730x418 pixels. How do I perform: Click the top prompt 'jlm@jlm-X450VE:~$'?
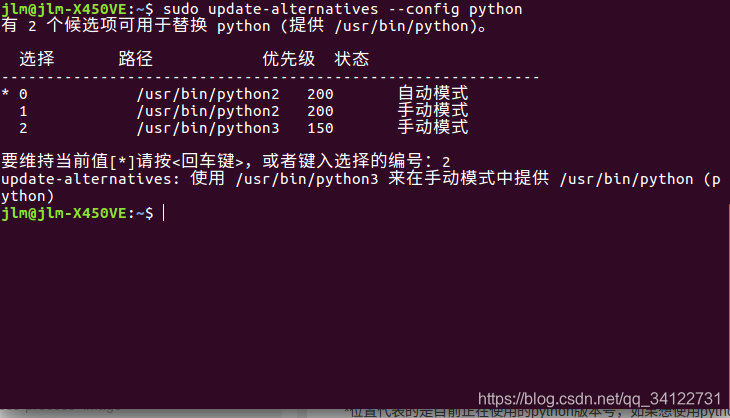click(x=77, y=9)
